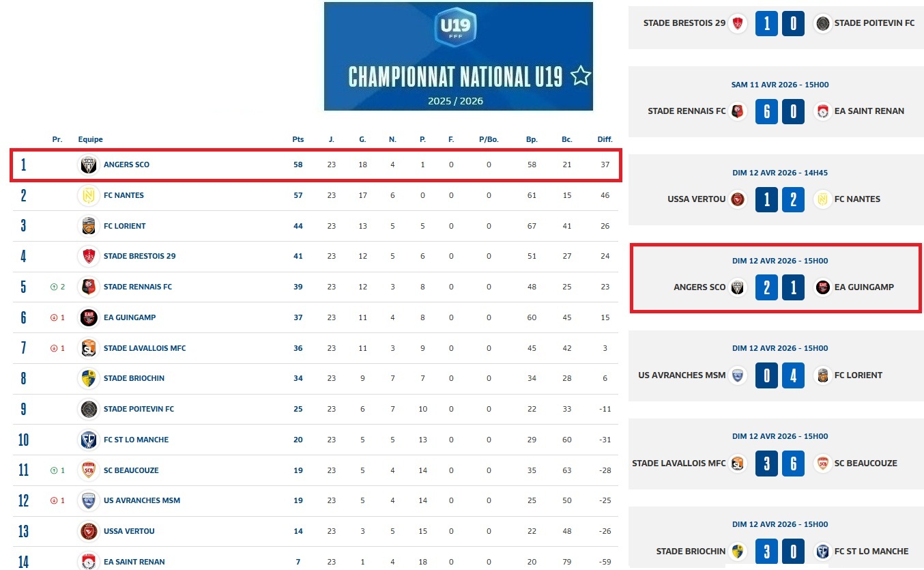Click the FC Nantes crest in the ranking table
924x570 pixels.
pos(88,195)
